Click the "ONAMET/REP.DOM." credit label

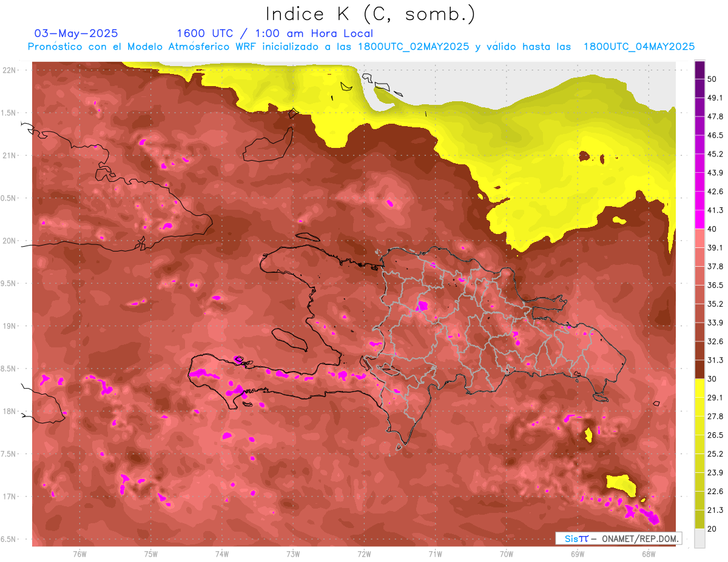tap(641, 538)
